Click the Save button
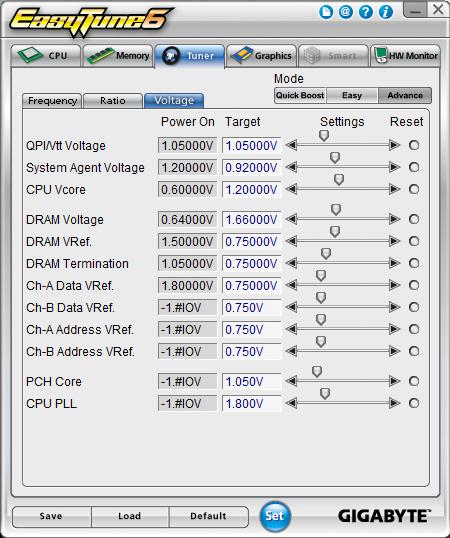 [51, 516]
